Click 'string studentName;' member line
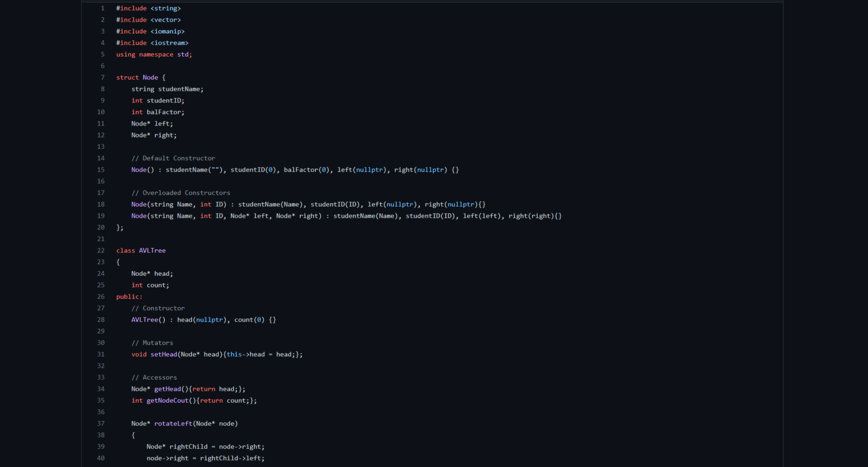This screenshot has height=467, width=868. [x=167, y=89]
